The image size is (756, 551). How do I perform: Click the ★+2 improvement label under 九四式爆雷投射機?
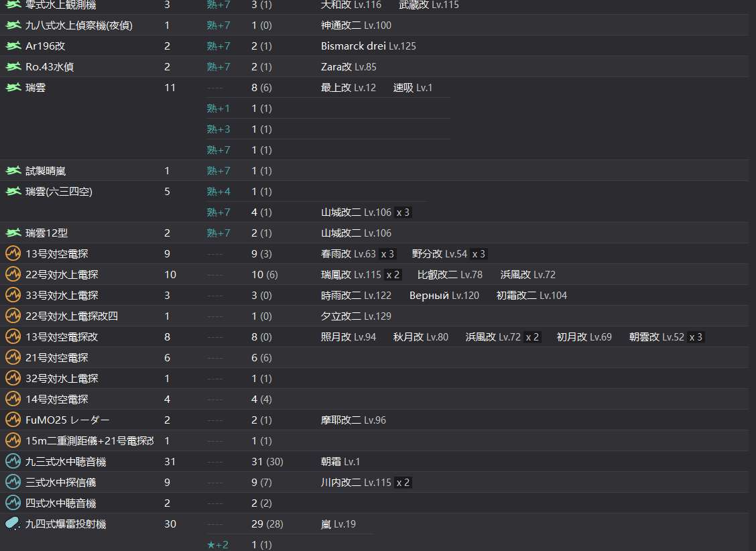[x=218, y=545]
